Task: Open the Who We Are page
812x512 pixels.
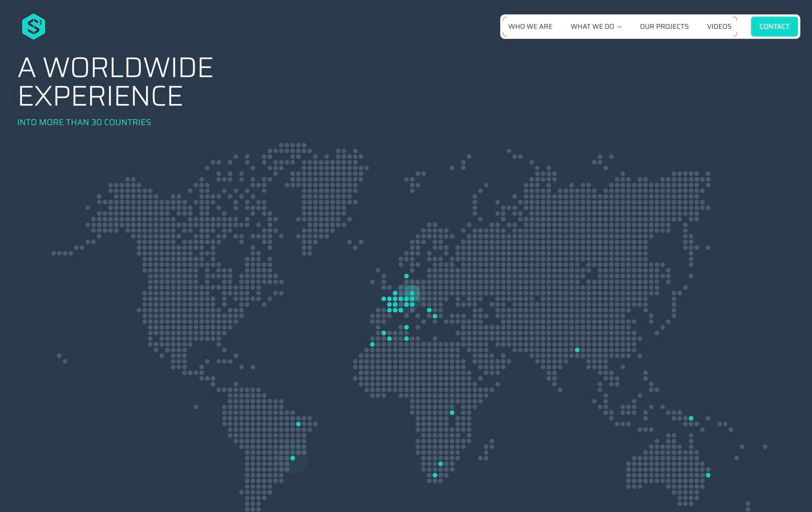Action: pyautogui.click(x=530, y=26)
